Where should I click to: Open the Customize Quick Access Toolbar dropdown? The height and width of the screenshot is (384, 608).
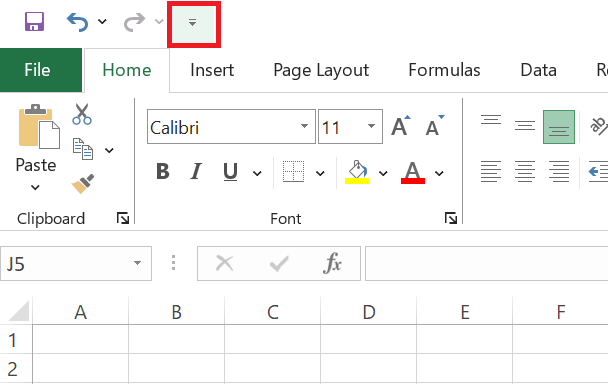pos(193,23)
